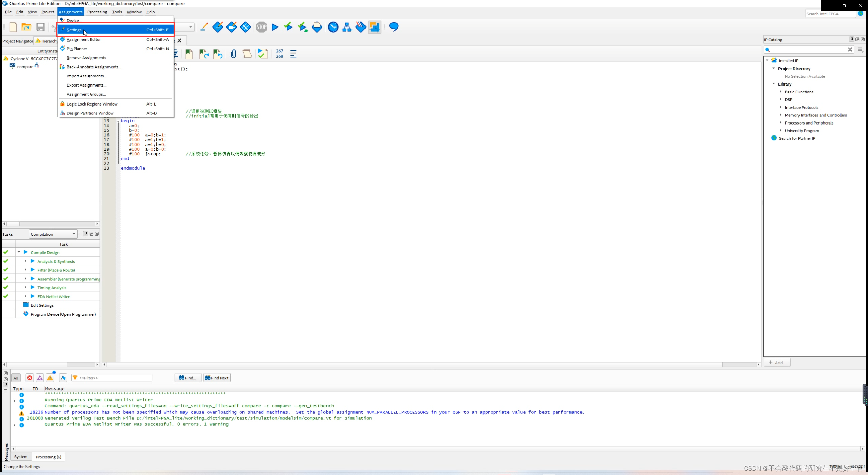Screen dimensions: 868x475
Task: Select Pin Planner from Assignments menu
Action: [77, 49]
